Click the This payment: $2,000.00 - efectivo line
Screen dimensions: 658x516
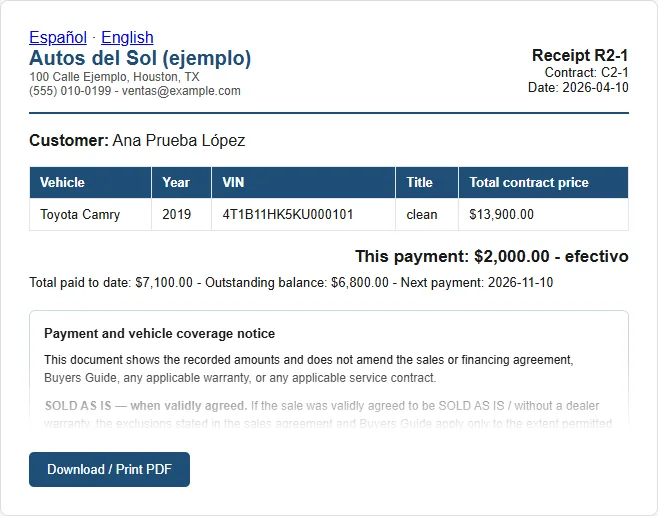pyautogui.click(x=492, y=256)
